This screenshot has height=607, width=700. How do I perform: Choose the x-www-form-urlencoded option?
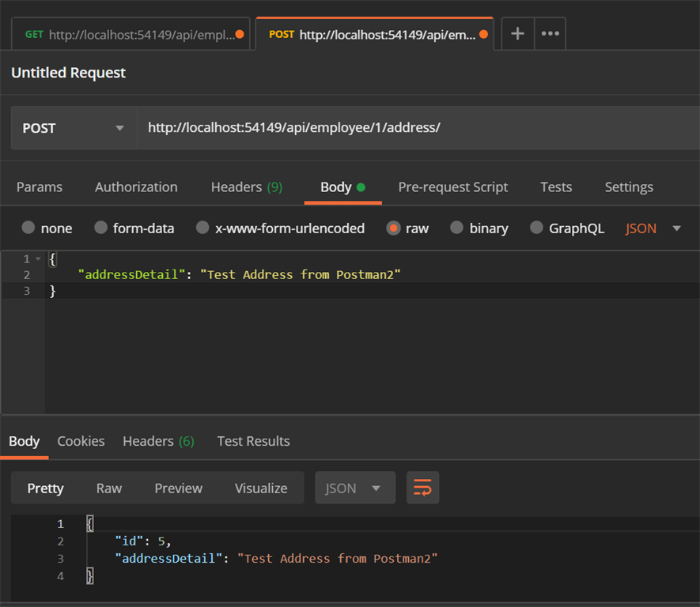[202, 228]
